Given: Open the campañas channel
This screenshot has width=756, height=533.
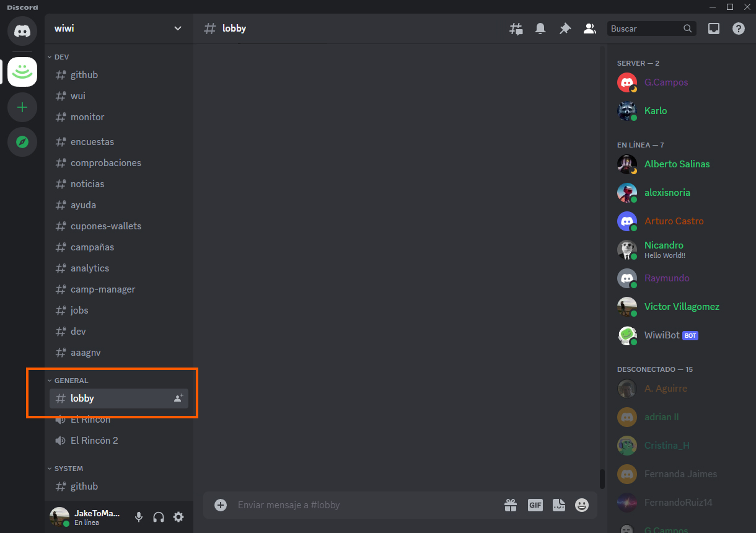Looking at the screenshot, I should click(x=119, y=247).
